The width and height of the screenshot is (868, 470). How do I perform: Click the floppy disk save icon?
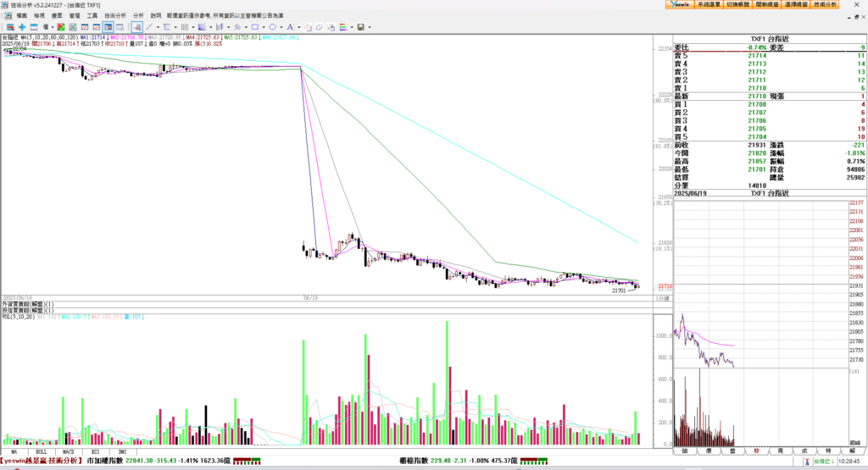[x=361, y=27]
